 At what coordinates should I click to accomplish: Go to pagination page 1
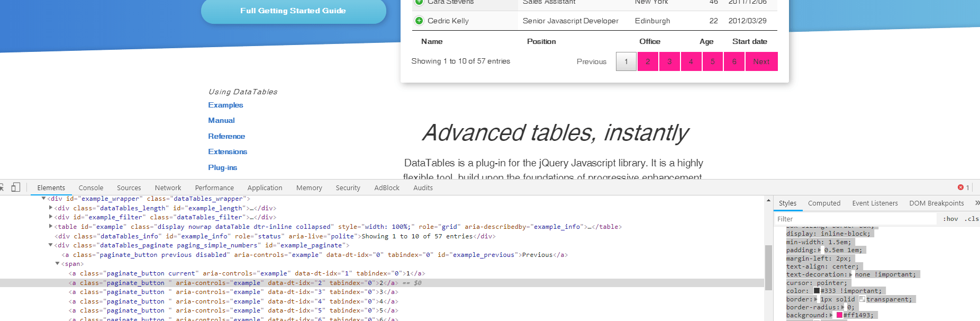626,61
